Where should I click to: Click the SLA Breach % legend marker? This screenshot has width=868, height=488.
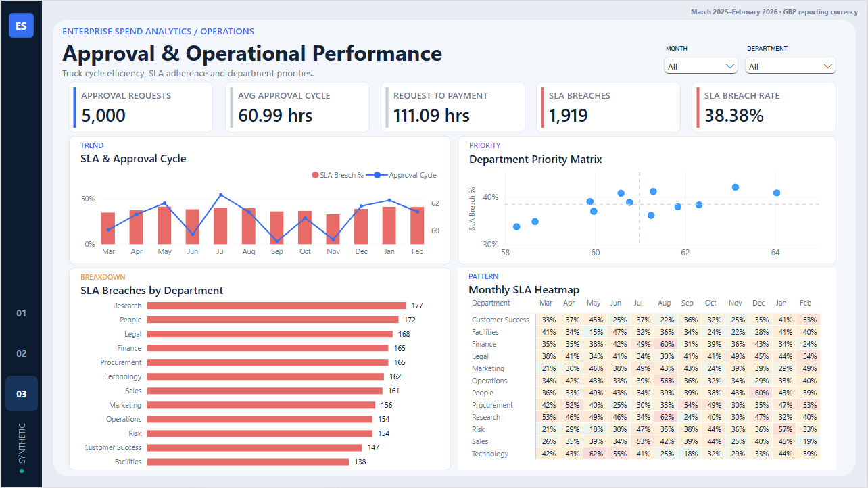[x=315, y=175]
